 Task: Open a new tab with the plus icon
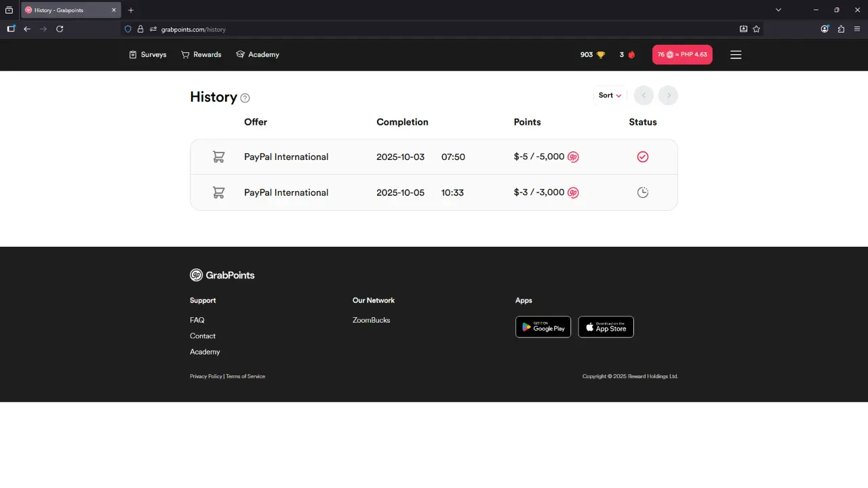[131, 10]
